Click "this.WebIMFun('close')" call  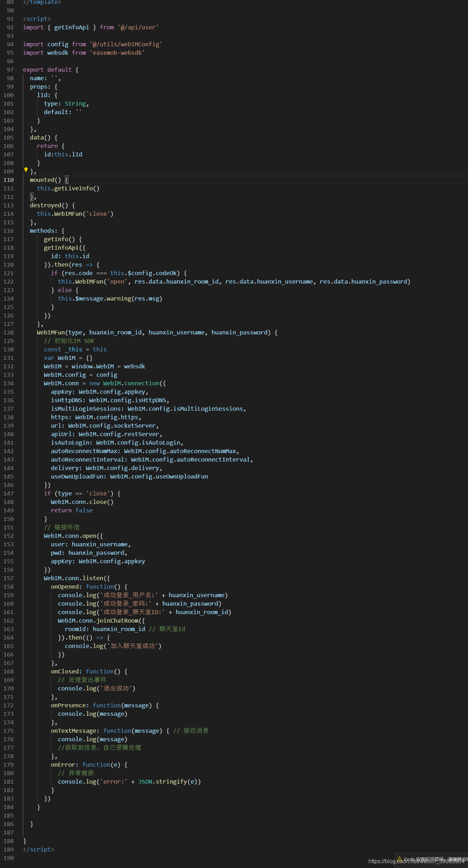75,214
